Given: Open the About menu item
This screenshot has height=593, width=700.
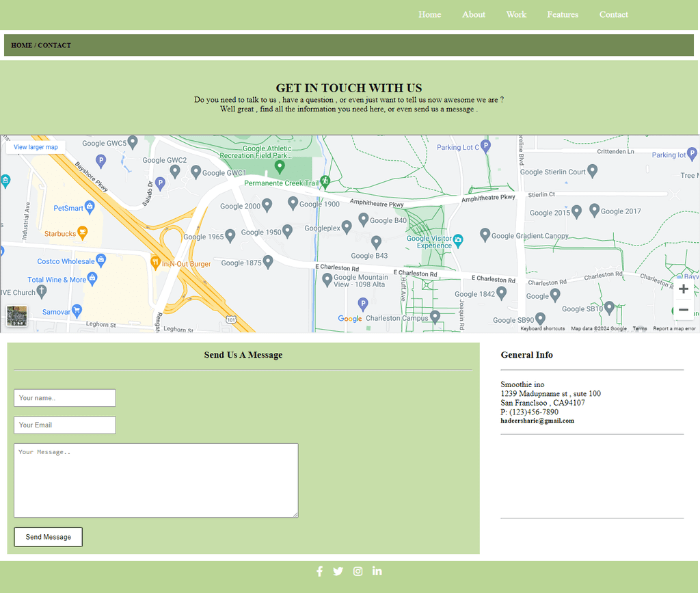Looking at the screenshot, I should 473,15.
